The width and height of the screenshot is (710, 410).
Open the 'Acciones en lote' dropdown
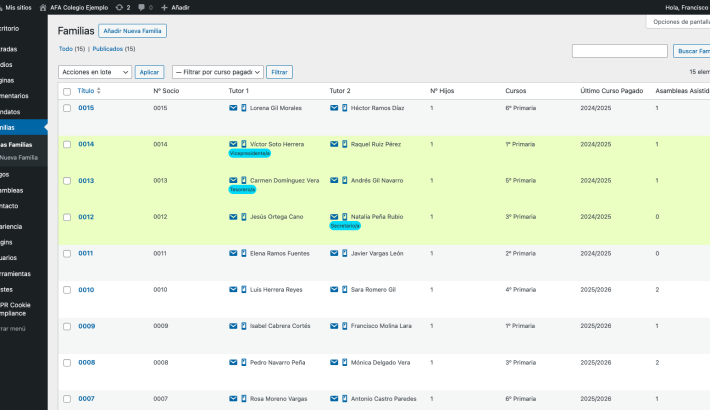coord(95,72)
